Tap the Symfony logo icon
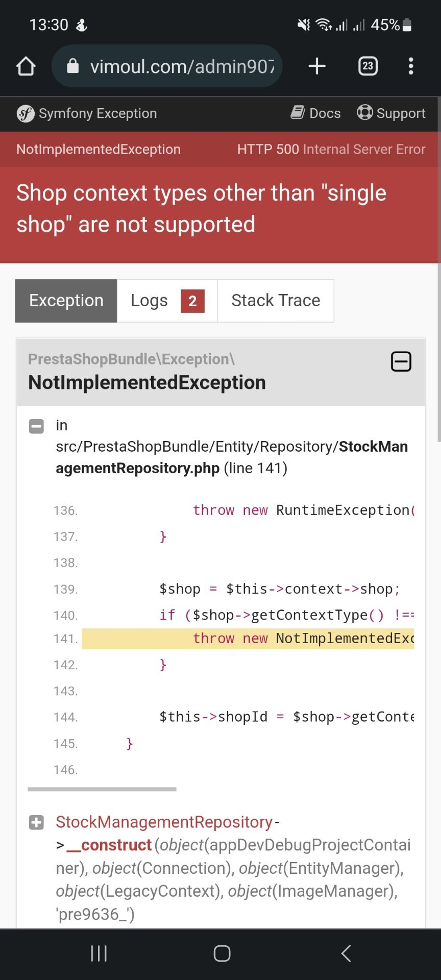 (x=26, y=113)
